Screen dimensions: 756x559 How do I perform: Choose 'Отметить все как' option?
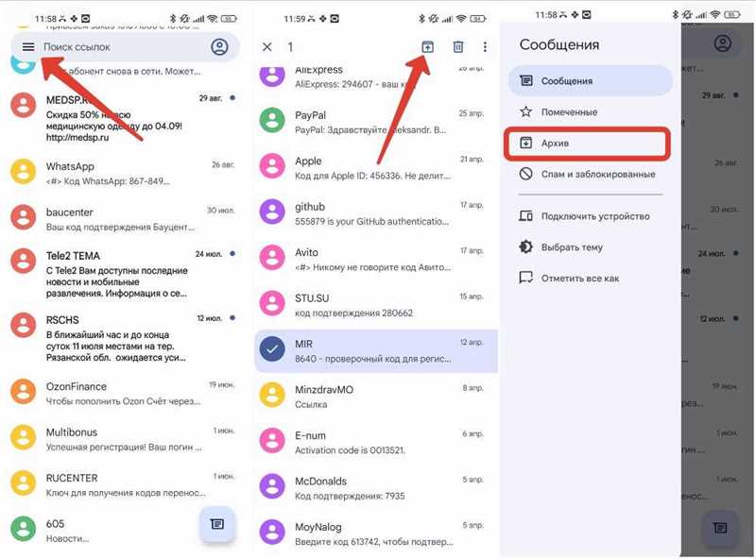[x=590, y=278]
